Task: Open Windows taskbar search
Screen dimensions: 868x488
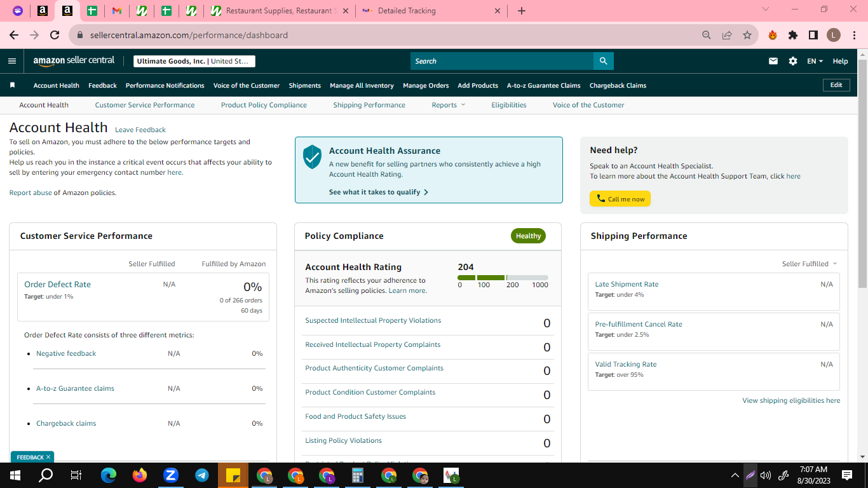Action: [46, 475]
